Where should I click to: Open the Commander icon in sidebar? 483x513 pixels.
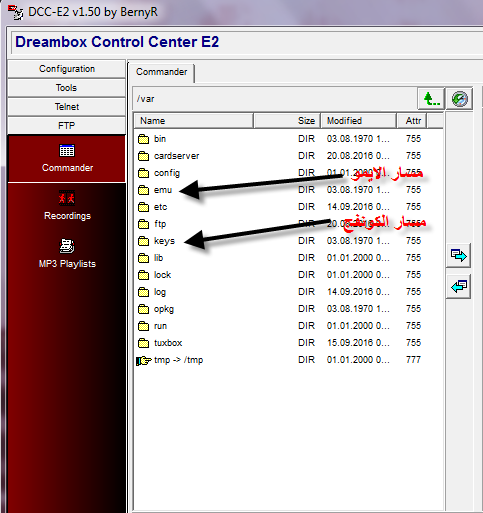[x=67, y=151]
